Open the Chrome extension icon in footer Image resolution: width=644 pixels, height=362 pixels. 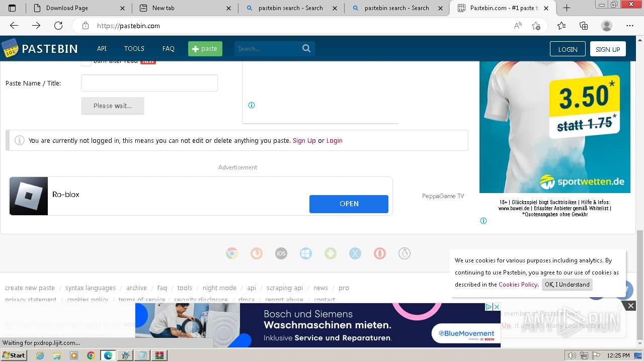pyautogui.click(x=232, y=254)
